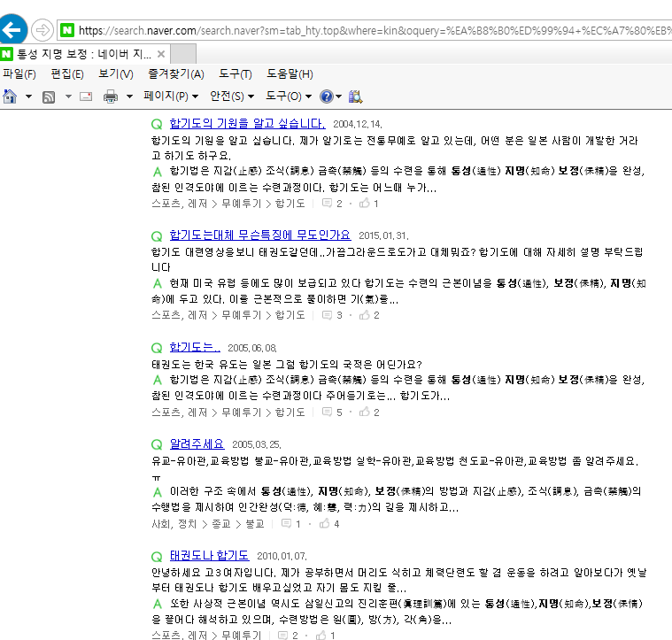Click the RSS feeds toolbar icon

[49, 96]
